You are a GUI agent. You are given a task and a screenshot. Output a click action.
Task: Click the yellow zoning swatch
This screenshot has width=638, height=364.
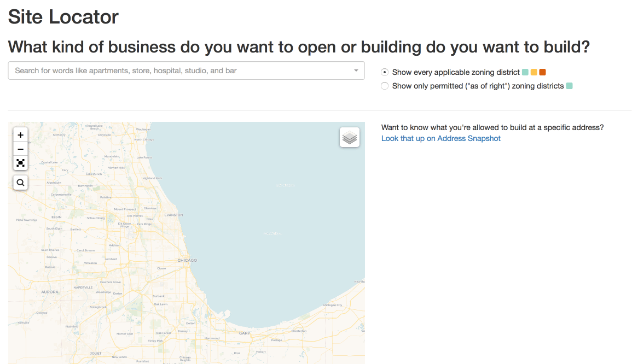pos(534,72)
